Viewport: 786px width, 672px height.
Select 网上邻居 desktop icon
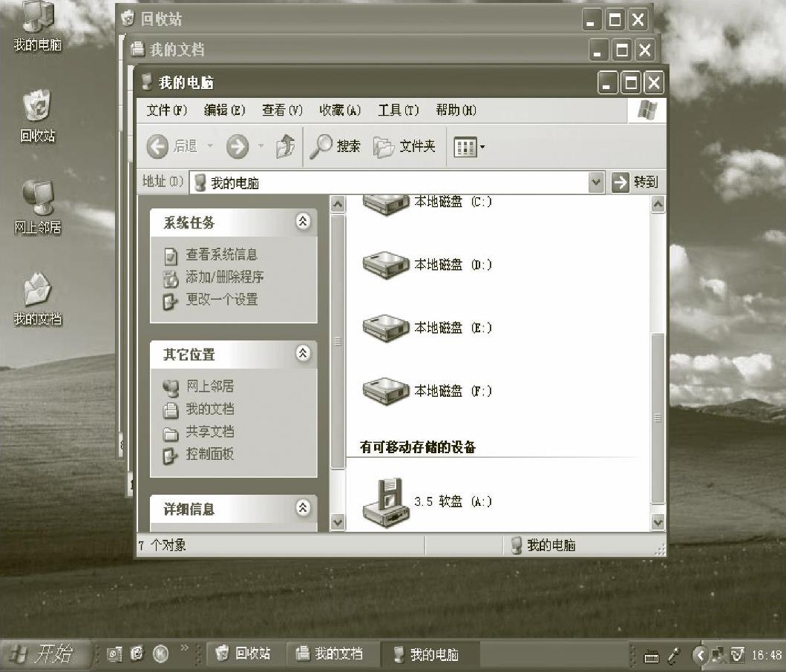click(38, 208)
